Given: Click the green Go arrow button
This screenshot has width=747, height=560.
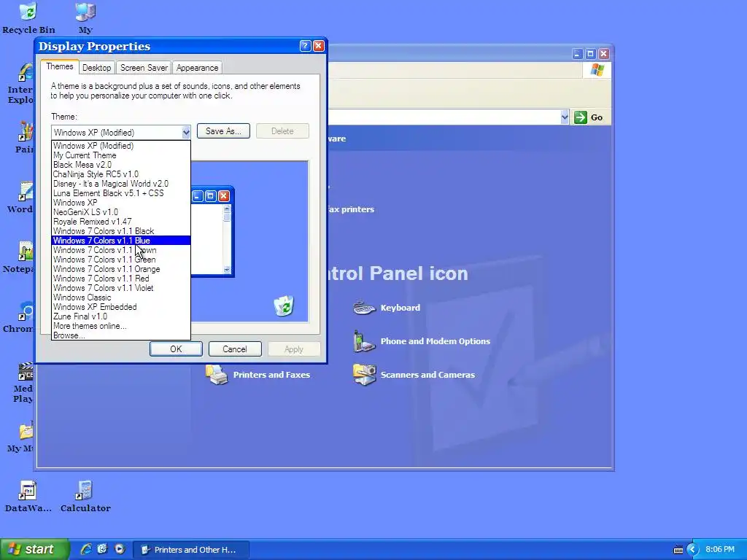Looking at the screenshot, I should tap(580, 117).
